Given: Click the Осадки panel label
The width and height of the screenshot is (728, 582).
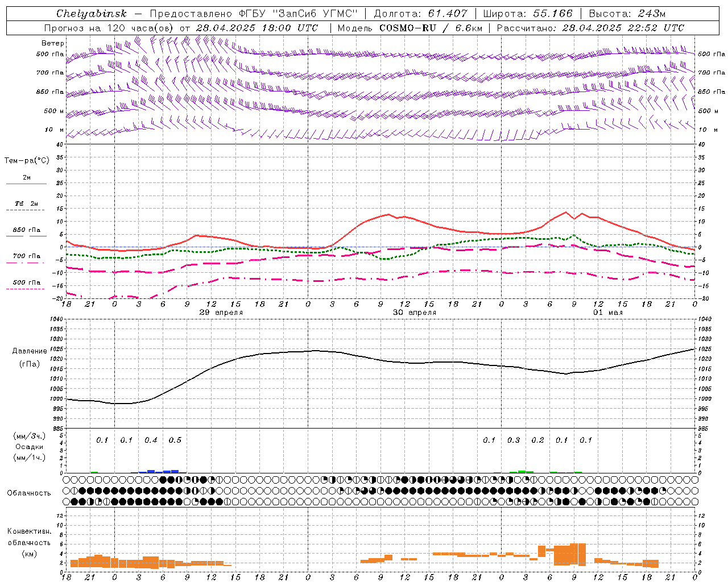Looking at the screenshot, I should tap(30, 447).
